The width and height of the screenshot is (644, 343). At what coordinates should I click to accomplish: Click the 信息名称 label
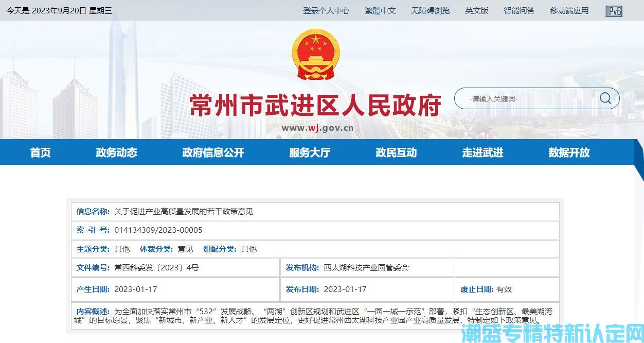(x=93, y=211)
